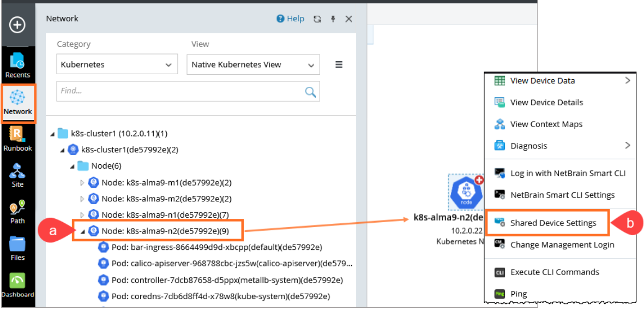Select Node: k8s-alma9-m2(de57992e)(2)

point(160,199)
